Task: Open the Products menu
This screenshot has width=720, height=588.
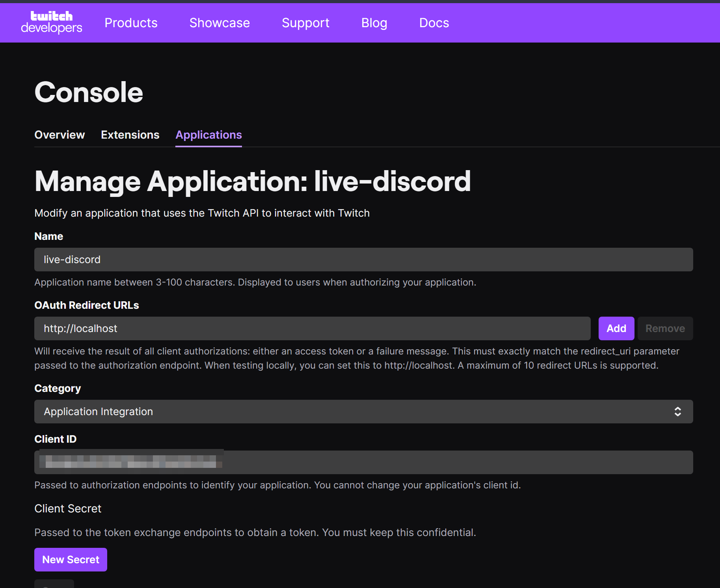Action: click(131, 23)
